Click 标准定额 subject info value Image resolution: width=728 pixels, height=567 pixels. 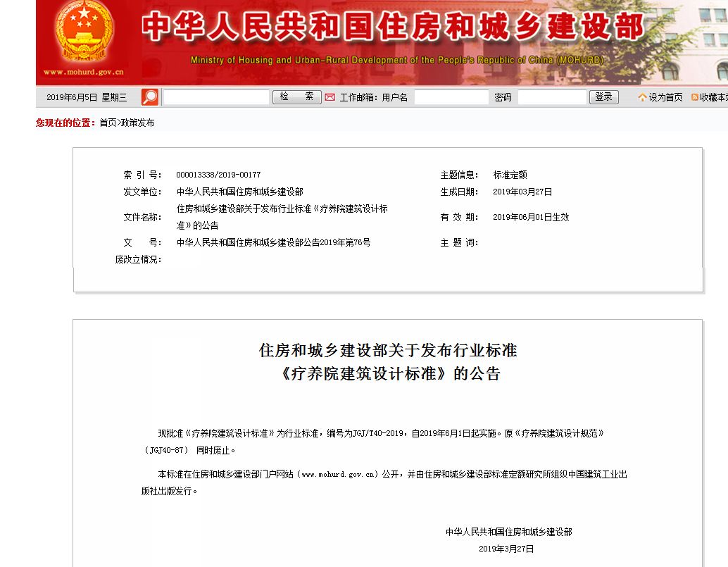(x=510, y=175)
